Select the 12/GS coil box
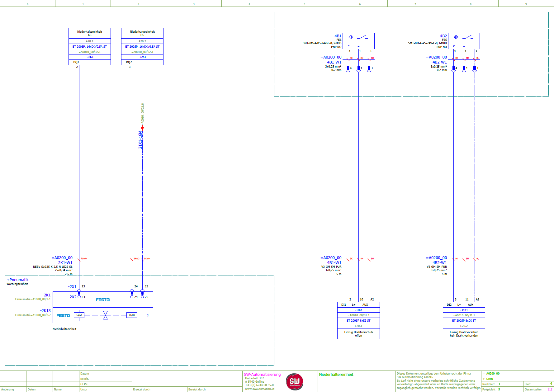The height and width of the screenshot is (392, 554). click(132, 315)
